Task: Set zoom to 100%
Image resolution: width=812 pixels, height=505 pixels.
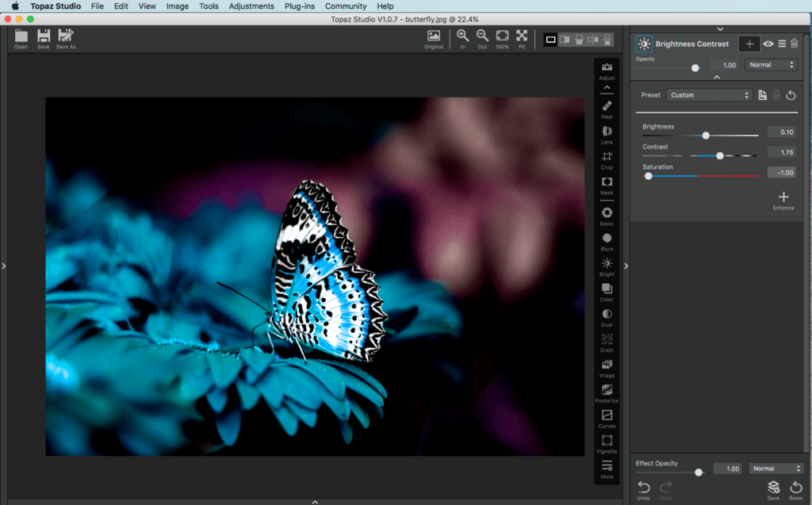Action: coord(502,39)
